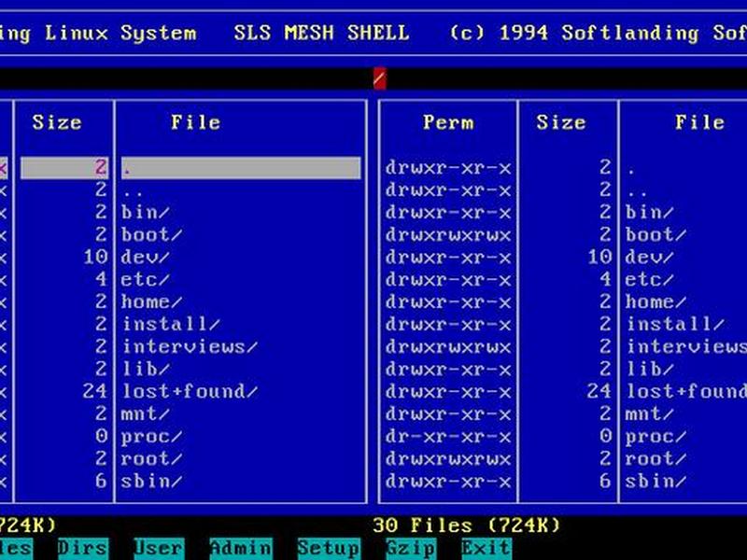
Task: Click drwxr-xr-x permission in sbin row
Action: (448, 481)
